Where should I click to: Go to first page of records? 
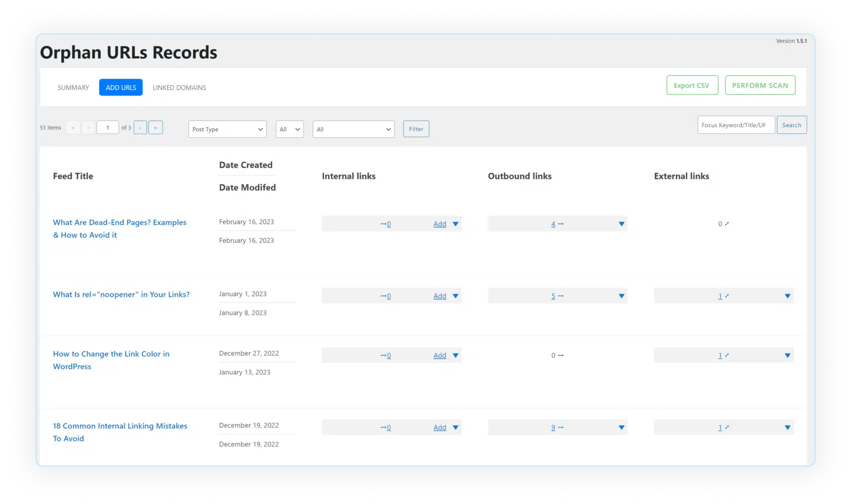(x=73, y=128)
